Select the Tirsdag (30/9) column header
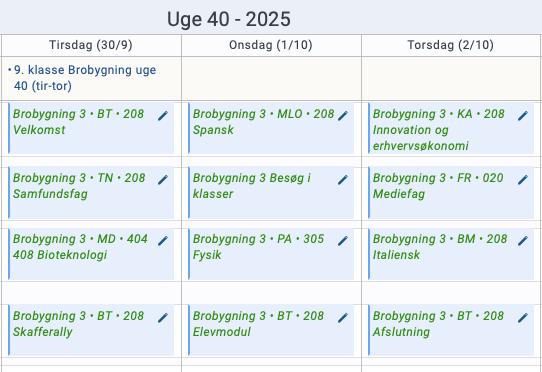 91,45
